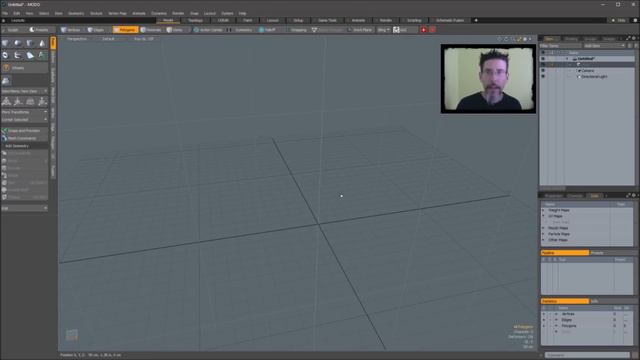Select the Sphere primitive tool
Viewport: 640px width, 360px height.
[x=18, y=43]
